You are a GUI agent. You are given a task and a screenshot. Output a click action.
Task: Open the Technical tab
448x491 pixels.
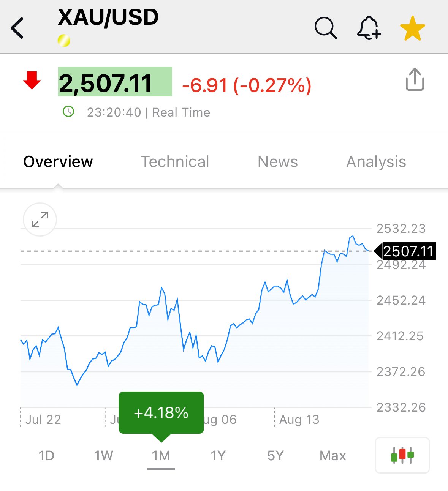coord(175,162)
